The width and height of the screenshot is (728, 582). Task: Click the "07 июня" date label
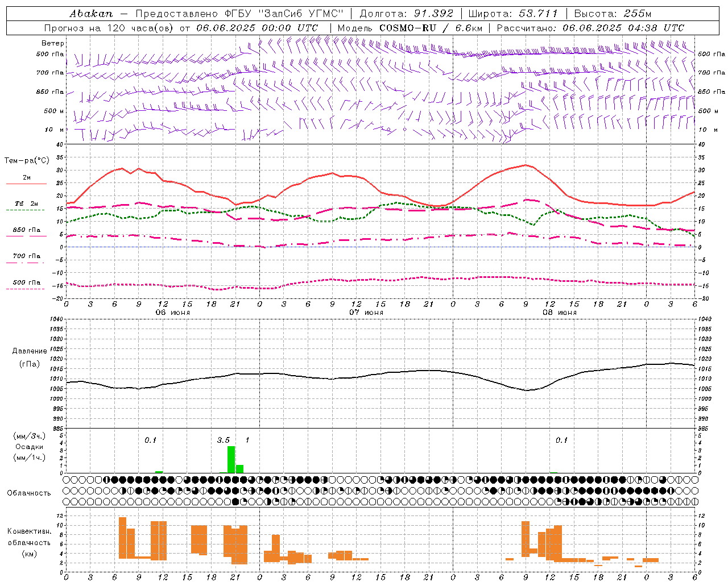click(366, 313)
